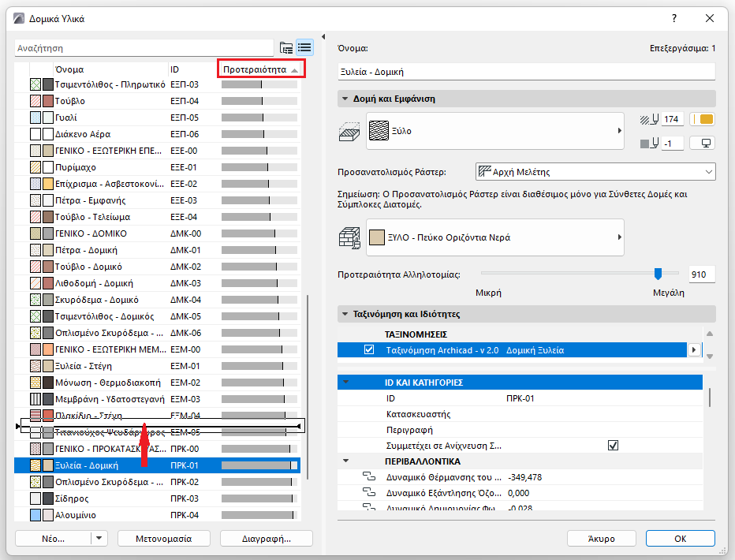
Task: Open classification arrow for Δομική Ξυλεία
Action: (694, 349)
